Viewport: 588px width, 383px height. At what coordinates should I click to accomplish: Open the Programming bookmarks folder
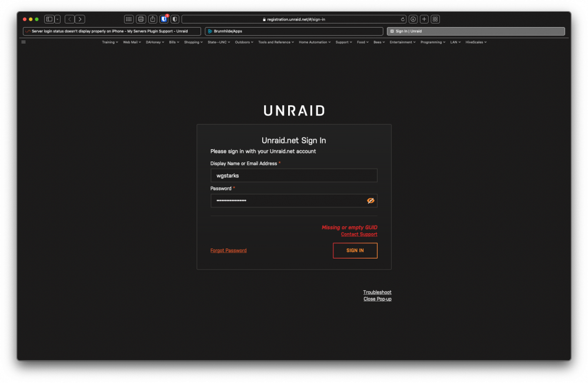click(433, 42)
